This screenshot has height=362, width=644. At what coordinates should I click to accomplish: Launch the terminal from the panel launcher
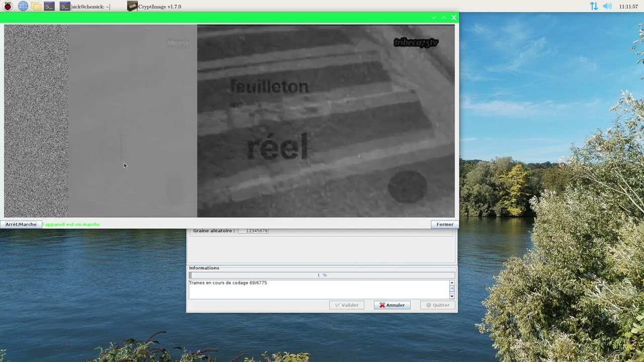point(49,6)
